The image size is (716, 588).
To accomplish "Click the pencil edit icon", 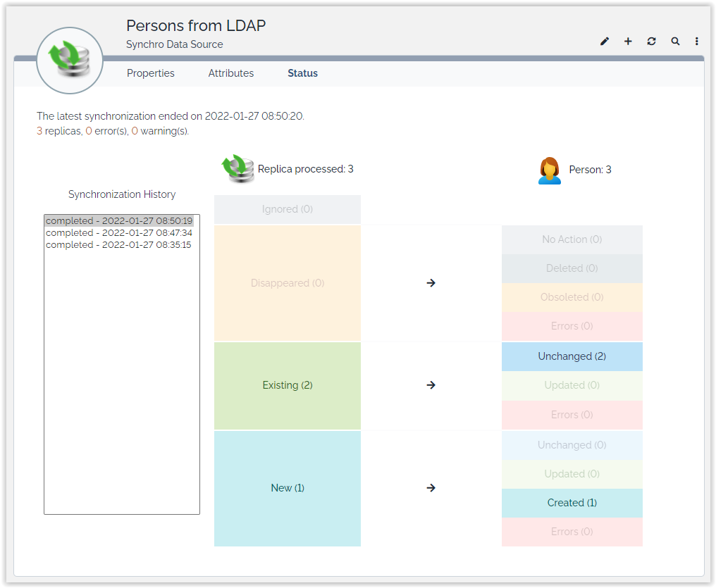I will (605, 42).
